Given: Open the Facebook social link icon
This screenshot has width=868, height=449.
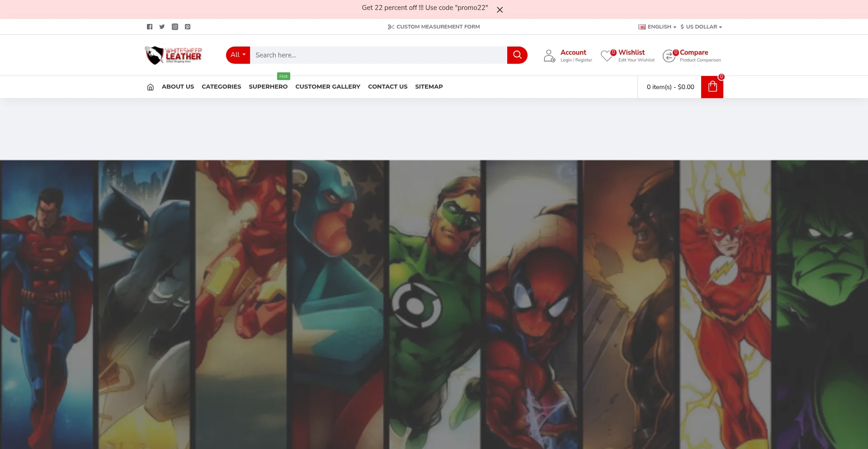Looking at the screenshot, I should point(150,27).
